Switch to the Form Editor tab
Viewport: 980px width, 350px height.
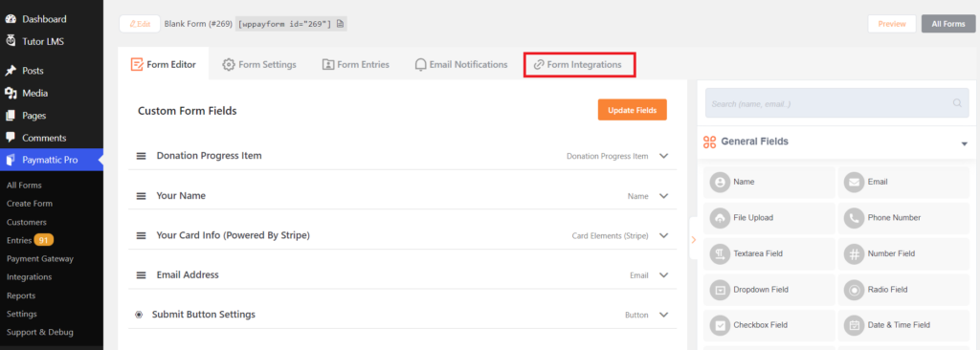pyautogui.click(x=163, y=64)
